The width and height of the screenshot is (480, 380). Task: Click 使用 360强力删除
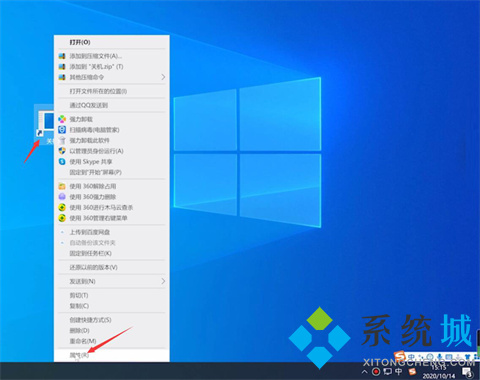(x=112, y=197)
